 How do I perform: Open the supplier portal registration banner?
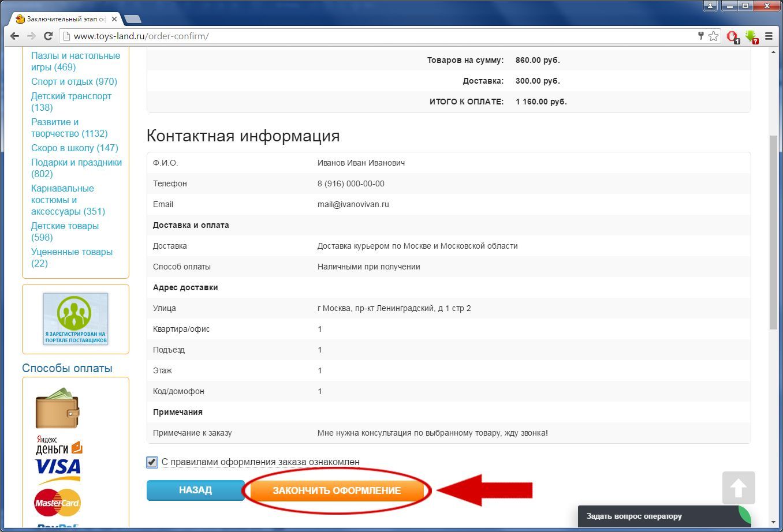[76, 319]
